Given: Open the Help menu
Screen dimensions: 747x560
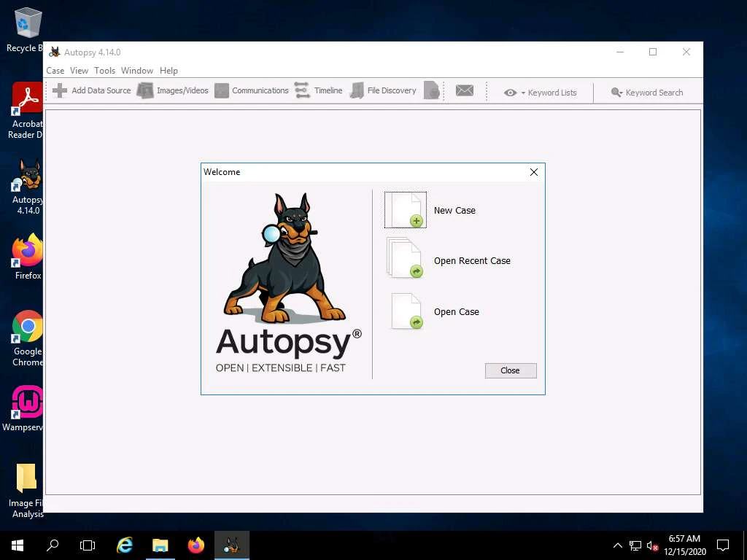Looking at the screenshot, I should pyautogui.click(x=169, y=71).
